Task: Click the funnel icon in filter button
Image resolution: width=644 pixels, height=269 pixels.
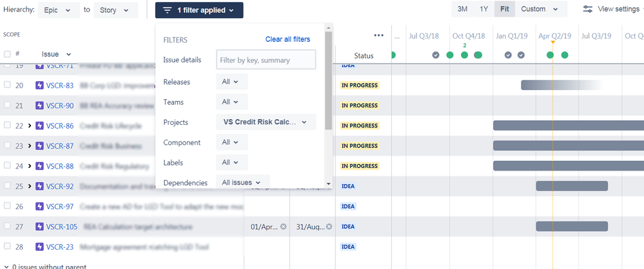Action: pos(167,10)
